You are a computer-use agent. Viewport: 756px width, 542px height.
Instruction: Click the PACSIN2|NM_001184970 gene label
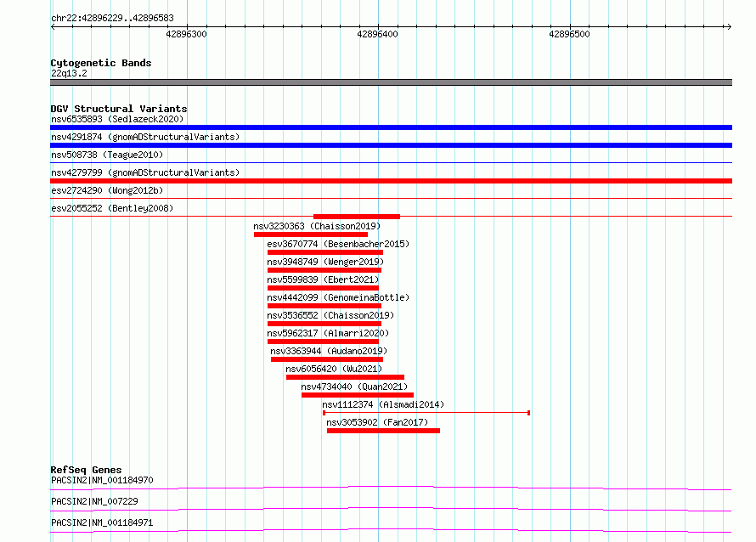point(102,480)
